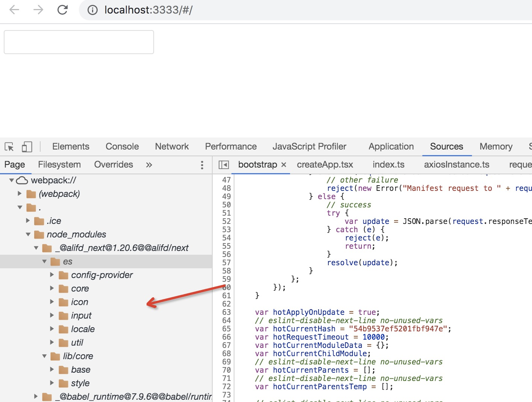
Task: Click the overflow chevron next to Overrides
Action: (x=149, y=165)
